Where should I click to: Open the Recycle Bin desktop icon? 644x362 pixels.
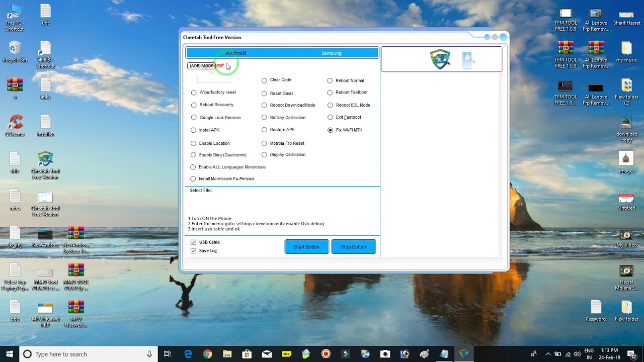(15, 52)
